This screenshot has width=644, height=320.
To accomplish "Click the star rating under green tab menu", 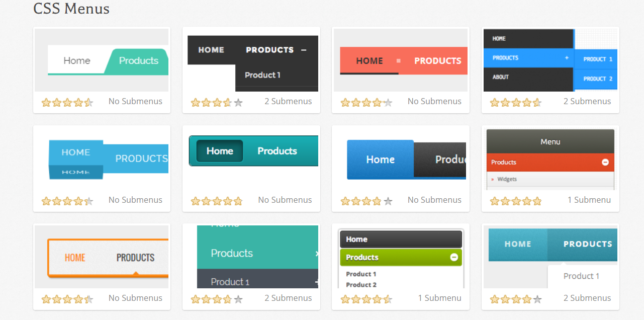I will [x=67, y=103].
